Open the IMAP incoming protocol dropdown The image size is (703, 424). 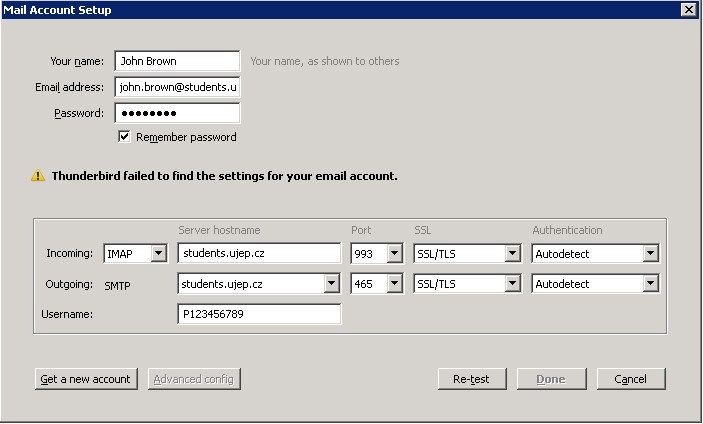click(158, 254)
